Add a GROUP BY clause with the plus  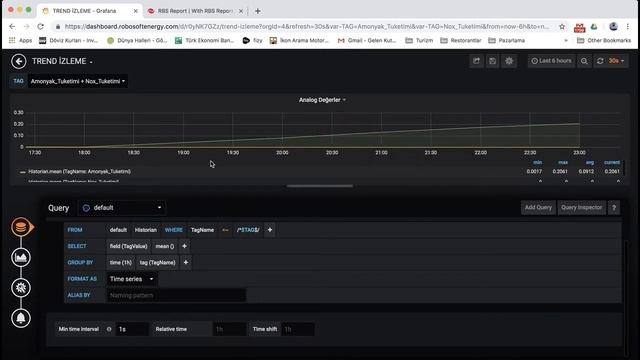(x=186, y=262)
